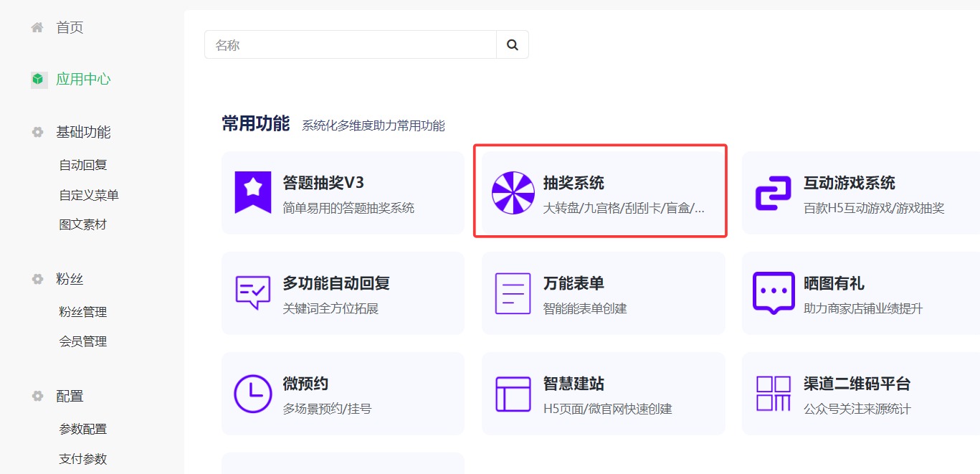Click the 名称 search input field
The width and height of the screenshot is (980, 474).
tap(344, 44)
